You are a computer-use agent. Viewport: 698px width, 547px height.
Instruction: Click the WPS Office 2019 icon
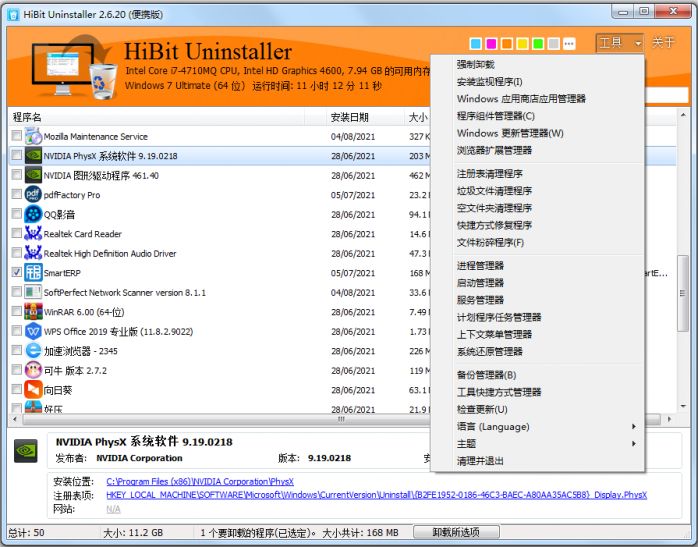(x=33, y=331)
